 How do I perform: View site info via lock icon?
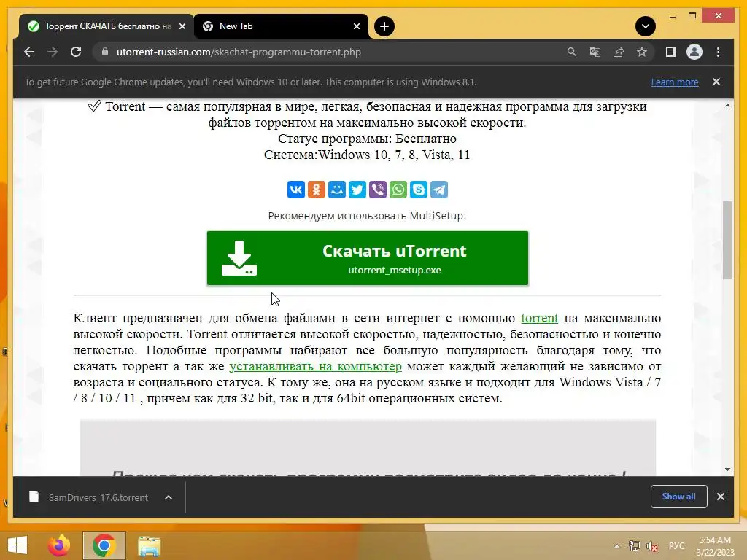pos(105,52)
